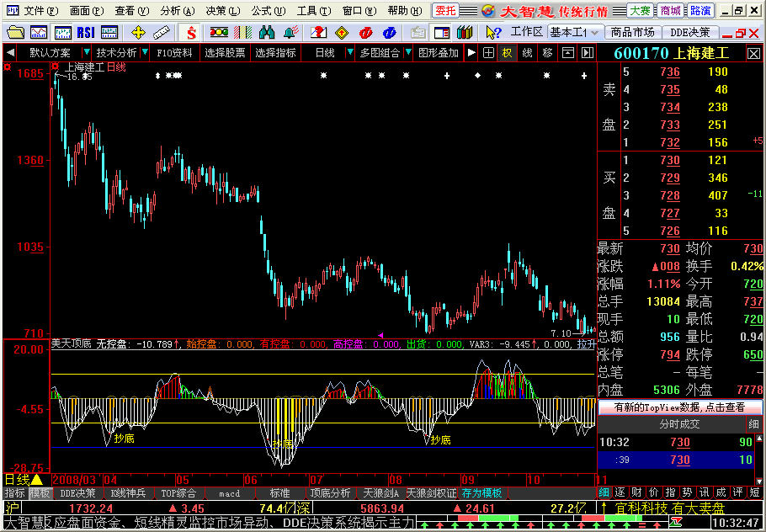The width and height of the screenshot is (766, 532).
Task: Expand the 技术分析 dropdown arrow
Action: click(145, 52)
